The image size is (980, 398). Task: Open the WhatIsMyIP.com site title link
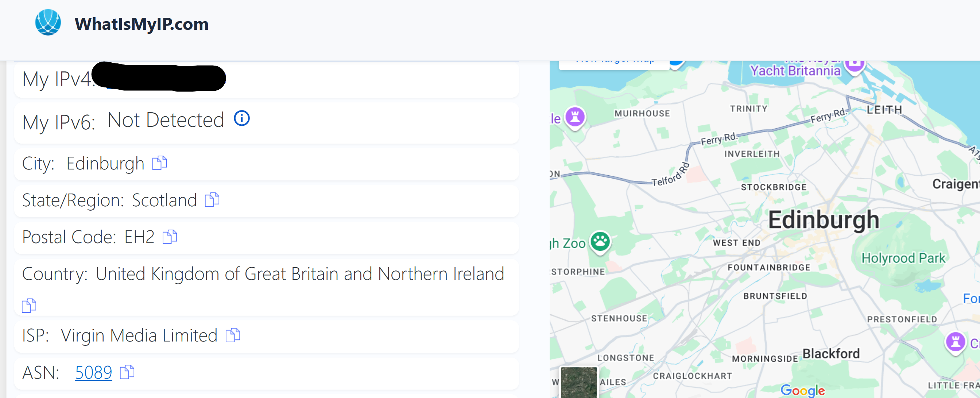[142, 24]
